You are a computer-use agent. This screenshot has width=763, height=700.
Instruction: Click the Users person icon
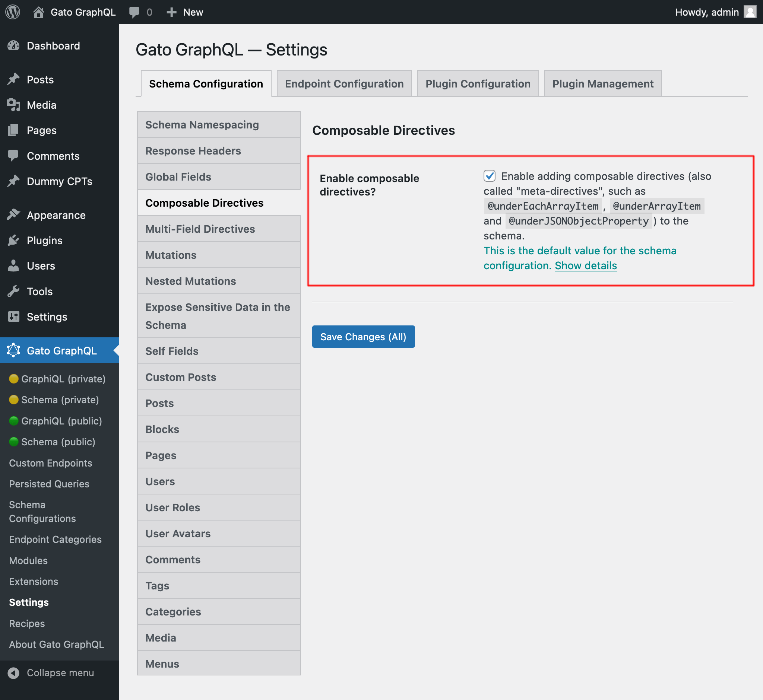[14, 265]
